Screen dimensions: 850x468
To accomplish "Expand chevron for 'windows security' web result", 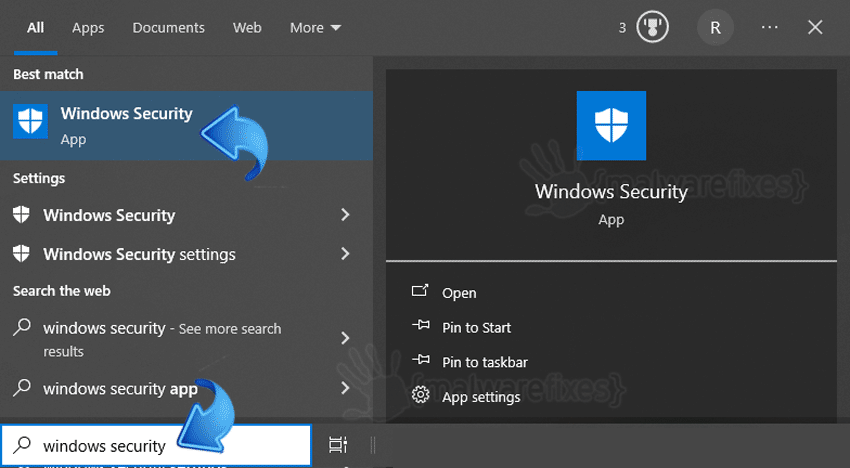I will tap(345, 338).
